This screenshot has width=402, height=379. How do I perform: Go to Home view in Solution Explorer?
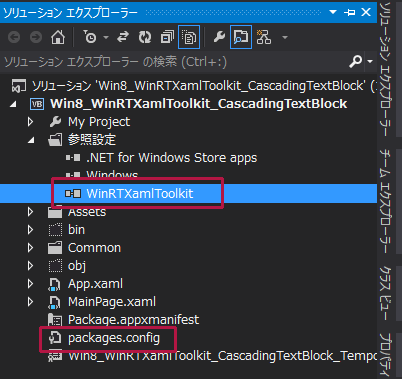tap(58, 37)
